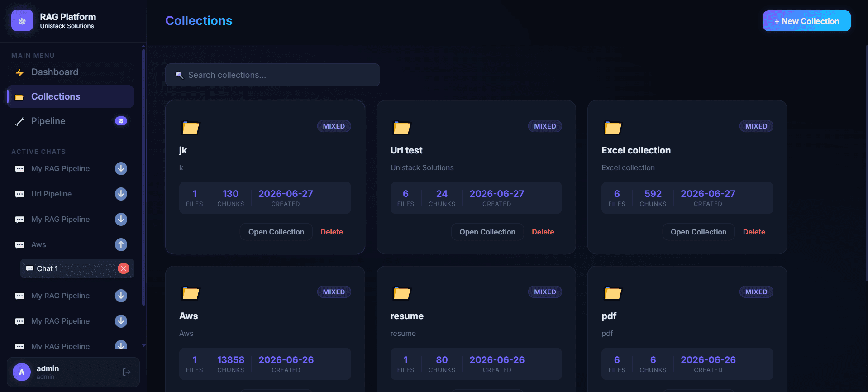Click the Excel collection card title

(x=636, y=150)
